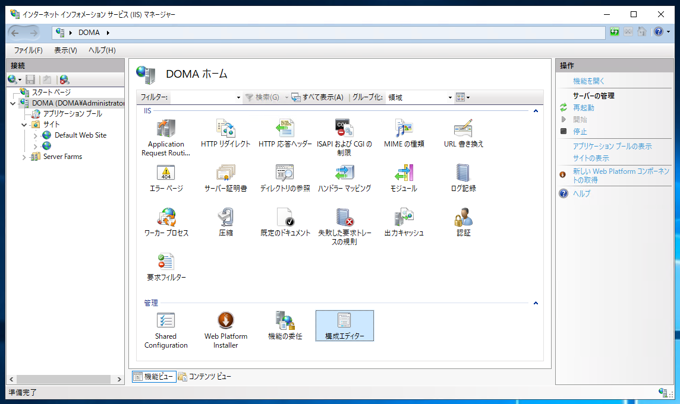Open the ログ記録 feature
This screenshot has width=680, height=404.
(463, 178)
